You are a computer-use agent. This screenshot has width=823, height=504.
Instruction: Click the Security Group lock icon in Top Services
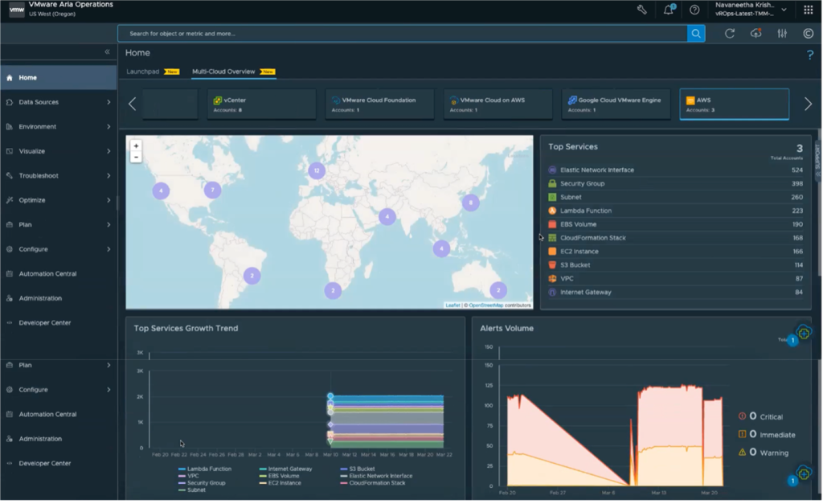(x=552, y=184)
